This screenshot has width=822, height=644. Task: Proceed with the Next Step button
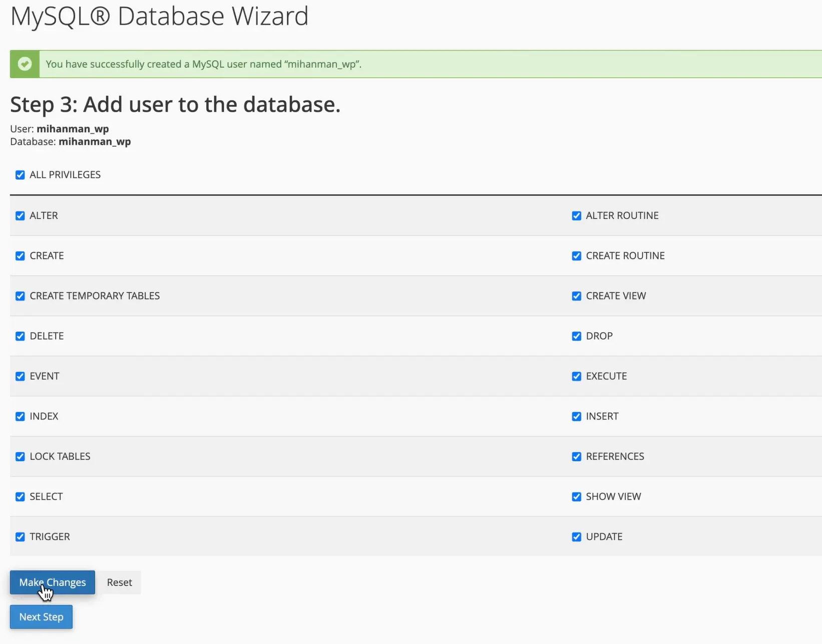click(x=41, y=617)
